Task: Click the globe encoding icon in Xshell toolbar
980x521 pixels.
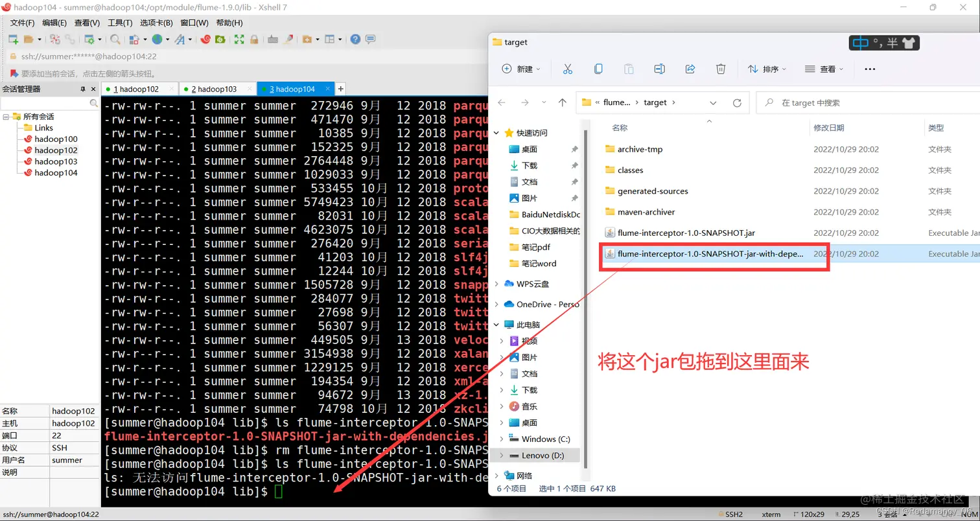Action: pos(156,40)
